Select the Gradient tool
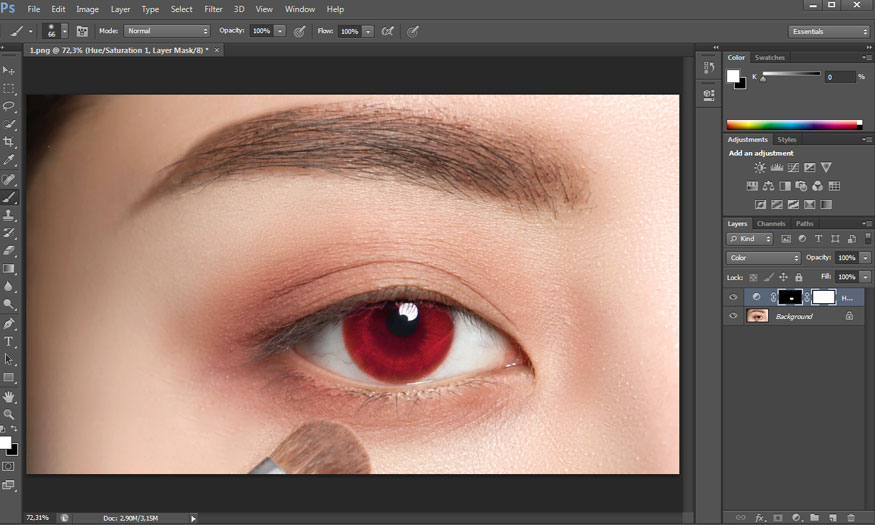Image resolution: width=875 pixels, height=525 pixels. tap(8, 268)
